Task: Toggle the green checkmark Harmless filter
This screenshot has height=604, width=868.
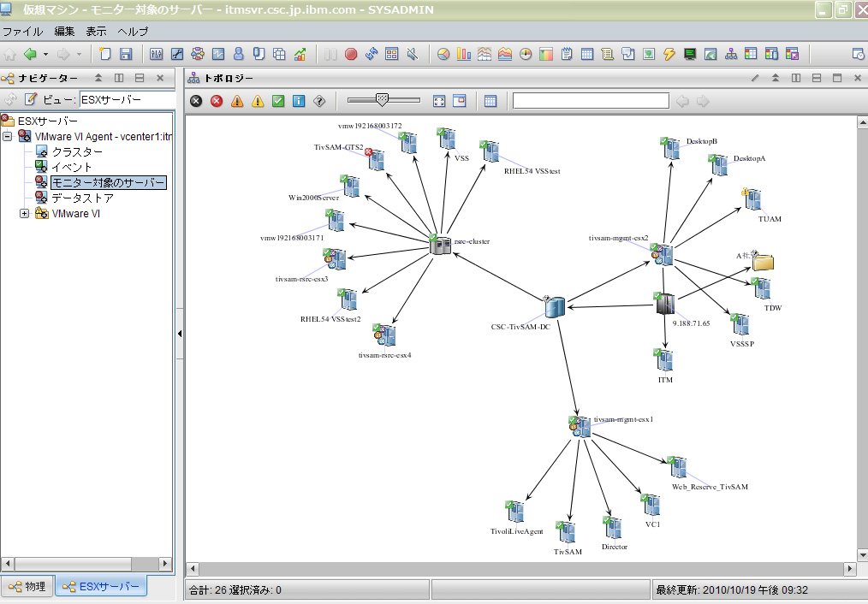Action: click(278, 101)
